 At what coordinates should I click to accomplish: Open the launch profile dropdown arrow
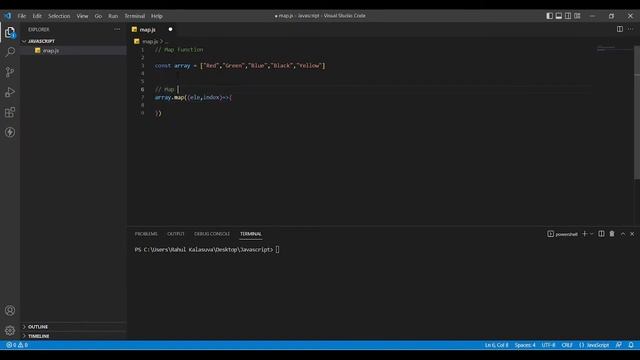click(x=591, y=234)
